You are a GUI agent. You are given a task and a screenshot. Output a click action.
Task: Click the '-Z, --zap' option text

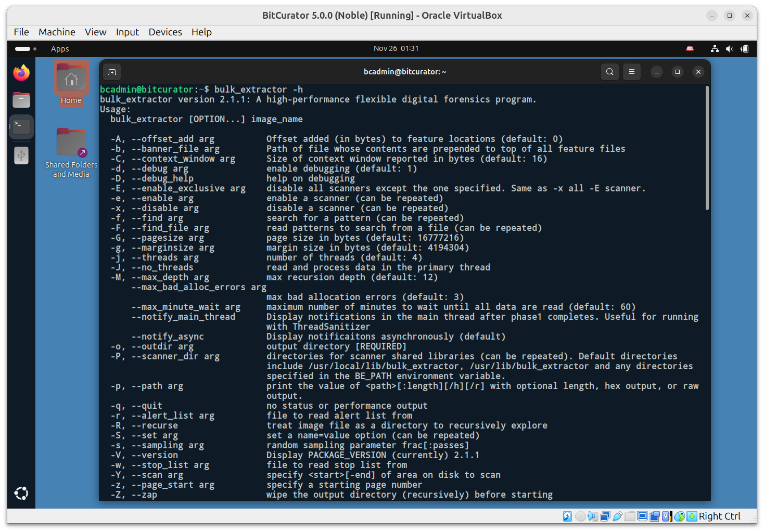pos(134,495)
